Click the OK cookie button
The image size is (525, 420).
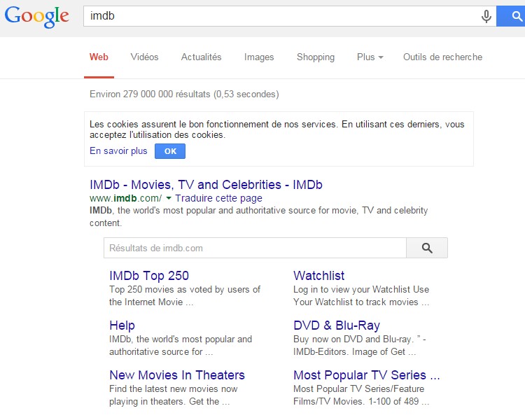[170, 151]
